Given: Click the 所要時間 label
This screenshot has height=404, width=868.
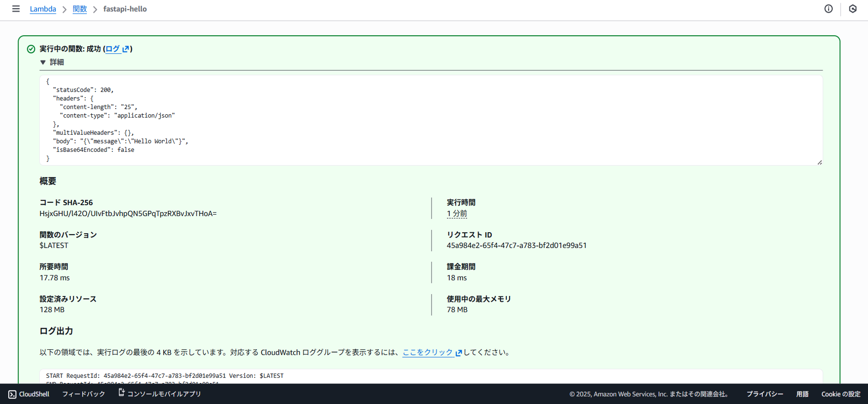Looking at the screenshot, I should point(54,267).
